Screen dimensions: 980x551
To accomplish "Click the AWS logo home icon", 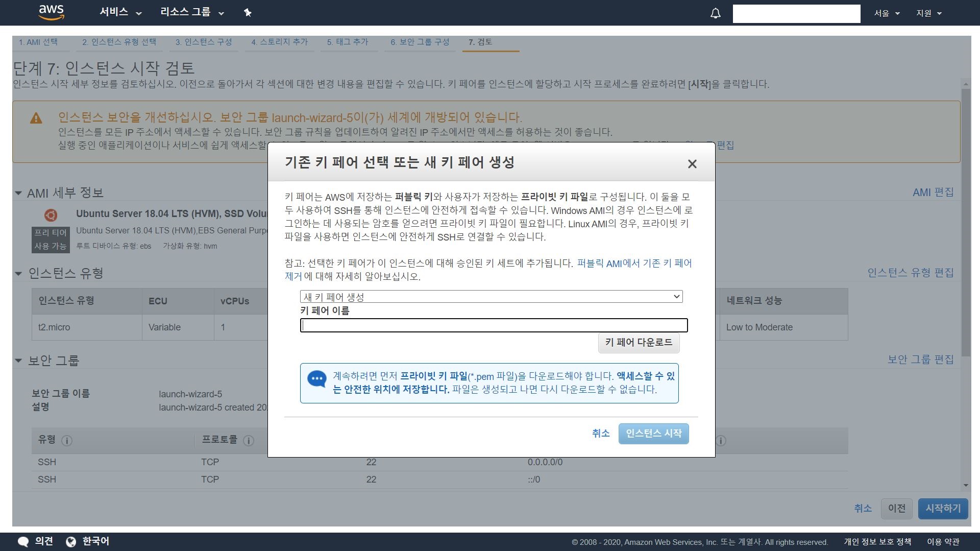I will pos(52,12).
